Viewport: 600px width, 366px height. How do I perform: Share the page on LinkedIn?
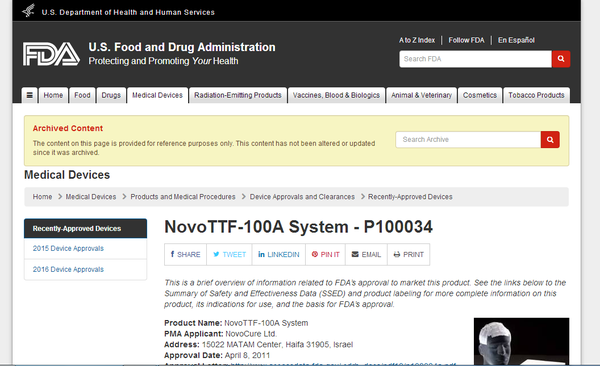point(279,255)
